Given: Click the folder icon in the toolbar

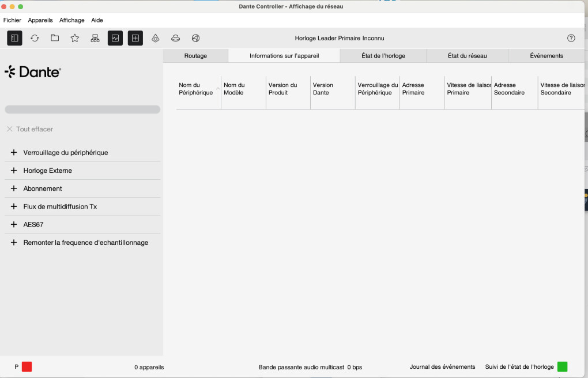Looking at the screenshot, I should point(55,38).
